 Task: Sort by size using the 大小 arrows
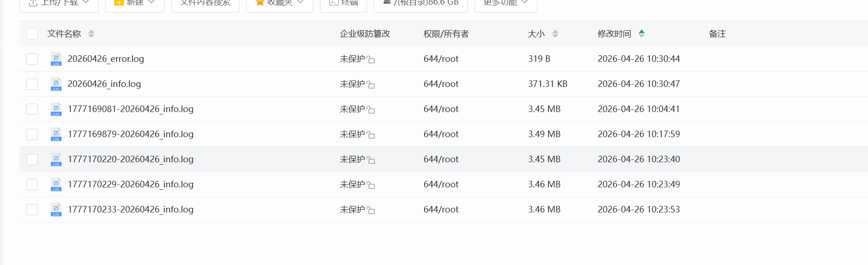[555, 33]
